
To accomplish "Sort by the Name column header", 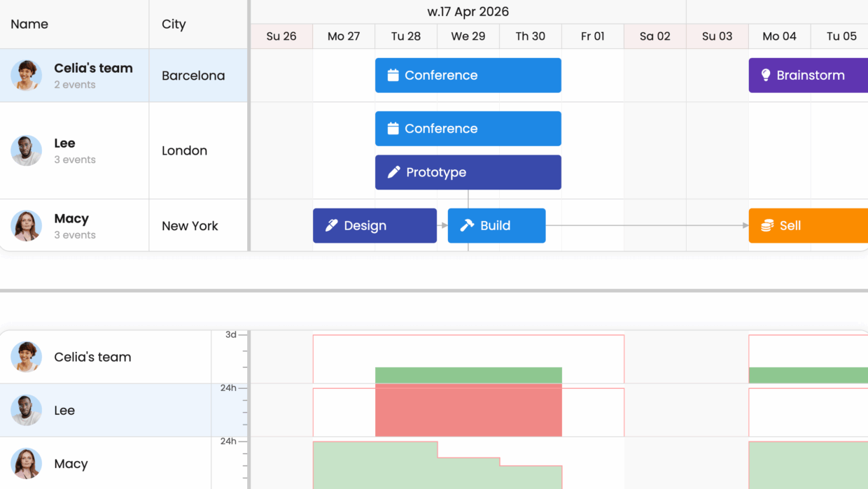I will pyautogui.click(x=29, y=24).
